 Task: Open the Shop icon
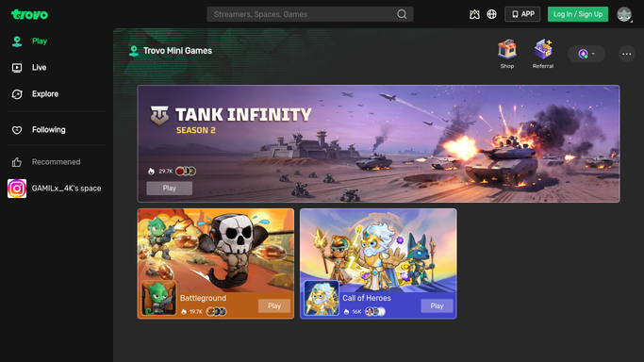pos(507,54)
